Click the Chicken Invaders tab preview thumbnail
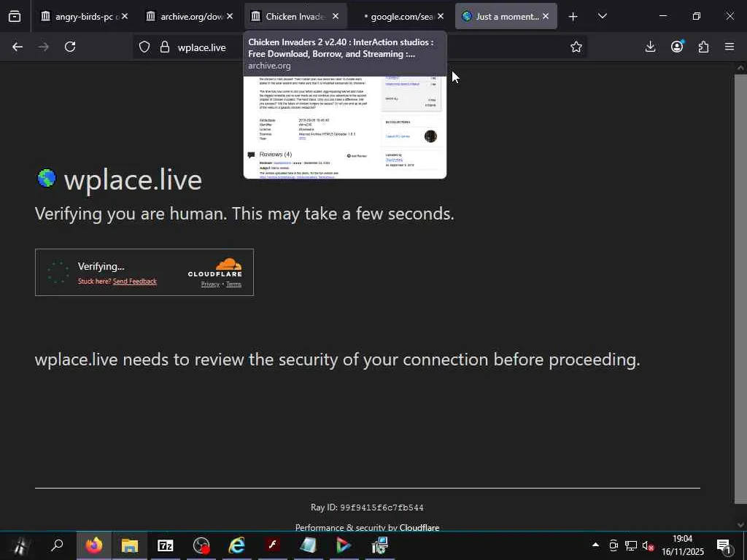The image size is (747, 560). (x=345, y=127)
